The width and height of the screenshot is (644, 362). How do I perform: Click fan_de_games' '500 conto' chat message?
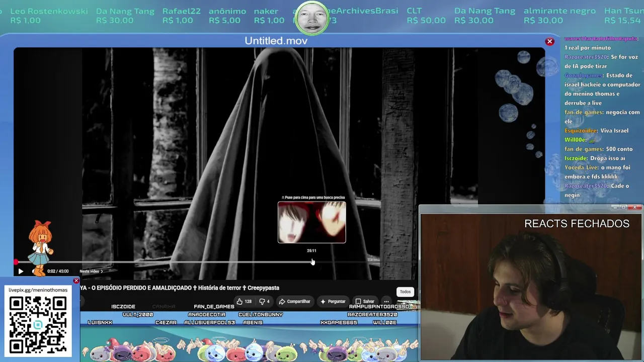pyautogui.click(x=599, y=149)
